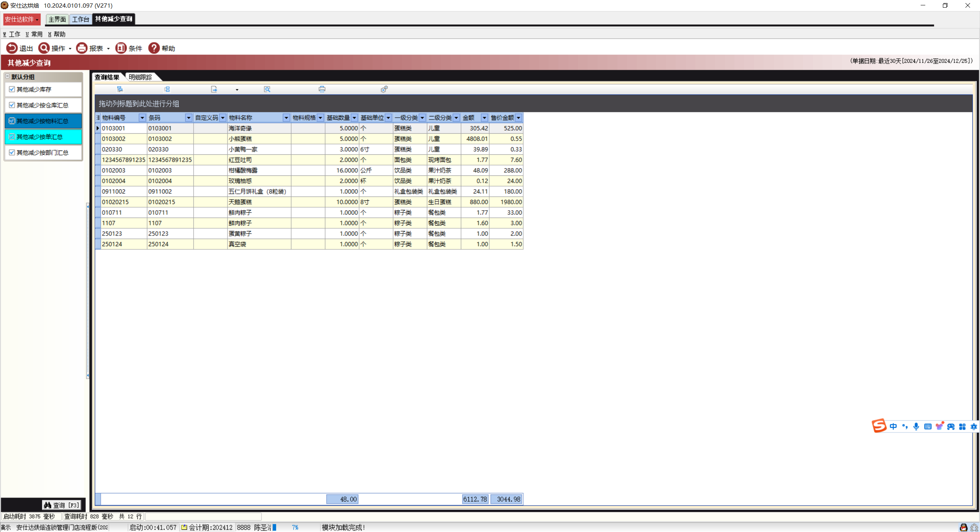
Task: Click the export document icon in grid toolbar
Action: pyautogui.click(x=214, y=89)
